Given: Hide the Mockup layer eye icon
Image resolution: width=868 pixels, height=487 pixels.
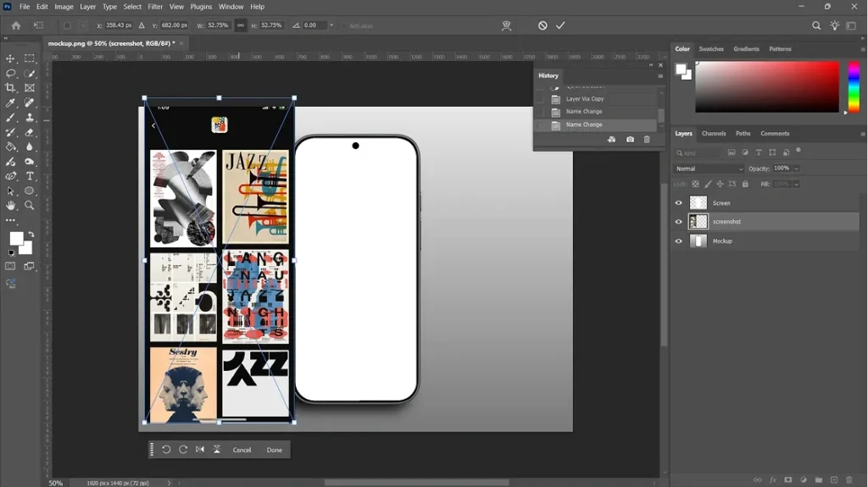Looking at the screenshot, I should pyautogui.click(x=679, y=241).
